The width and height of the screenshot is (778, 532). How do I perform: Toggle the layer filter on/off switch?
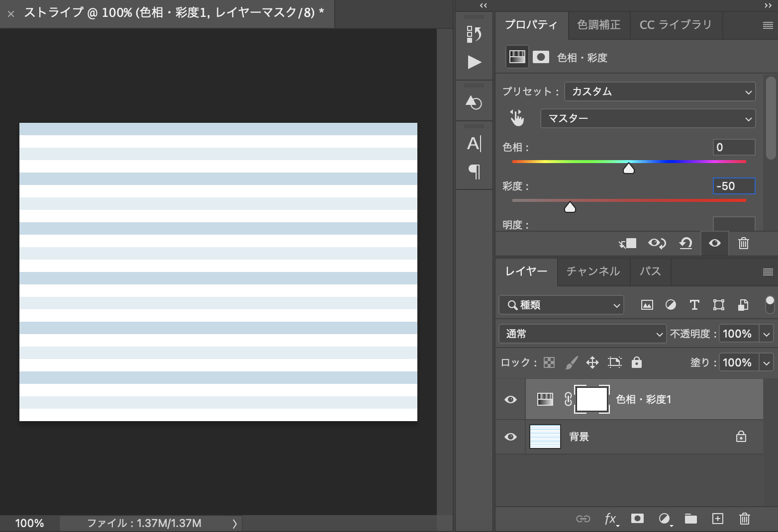[x=770, y=304]
